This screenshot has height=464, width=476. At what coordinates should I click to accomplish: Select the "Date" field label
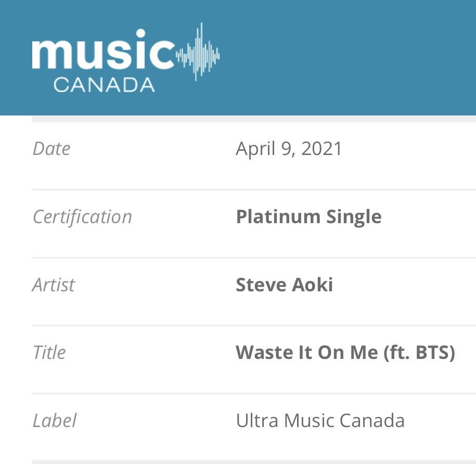pyautogui.click(x=51, y=149)
